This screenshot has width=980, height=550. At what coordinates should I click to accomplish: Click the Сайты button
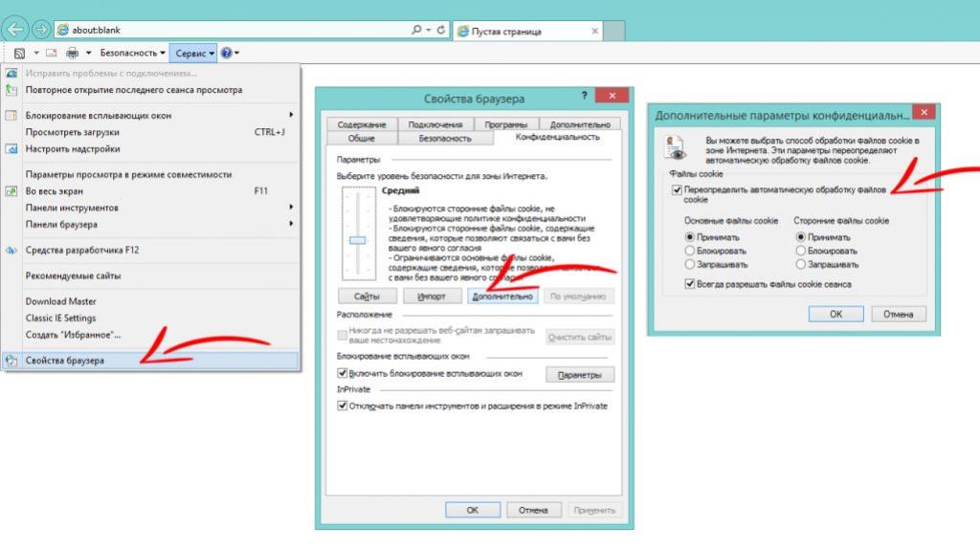(x=367, y=297)
